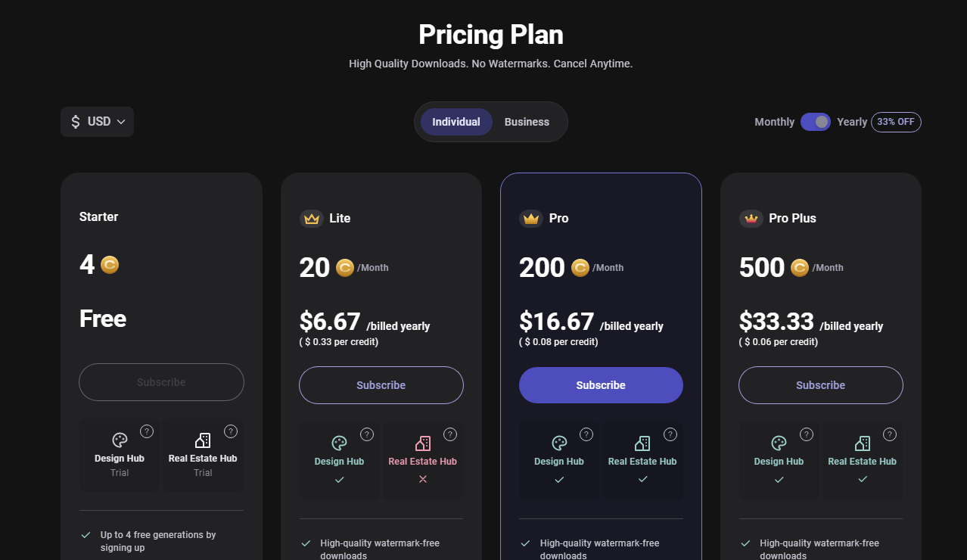Screen dimensions: 967x560
Task: Select Yearly billing label
Action: [x=852, y=122]
